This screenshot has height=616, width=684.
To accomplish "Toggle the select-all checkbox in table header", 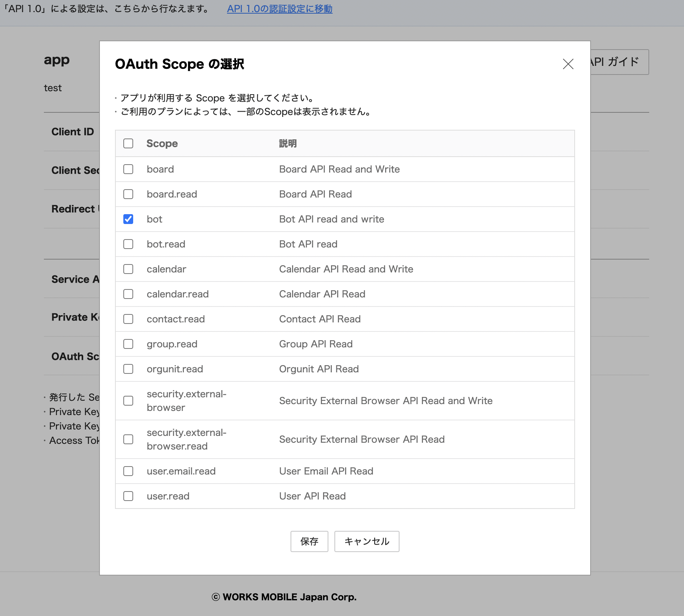I will pyautogui.click(x=128, y=143).
